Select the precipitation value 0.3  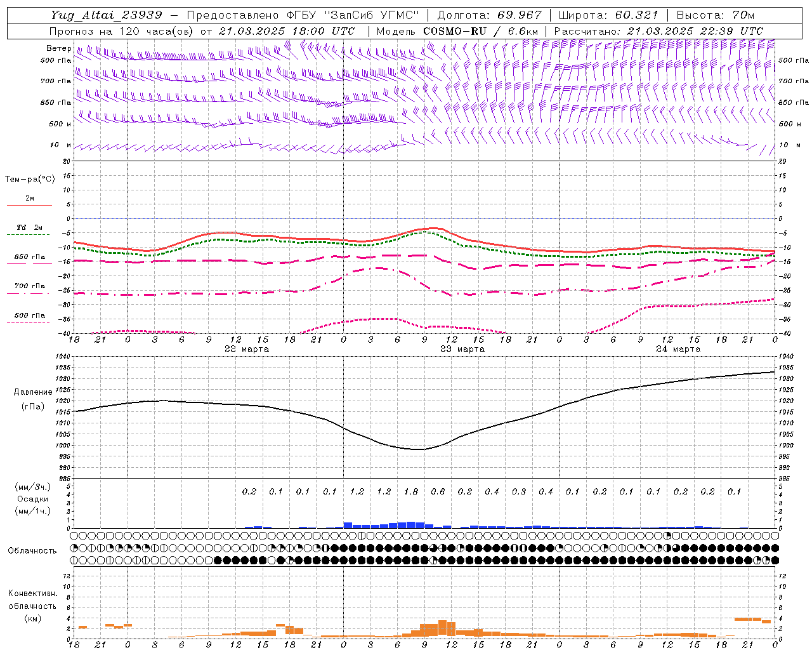coord(519,492)
